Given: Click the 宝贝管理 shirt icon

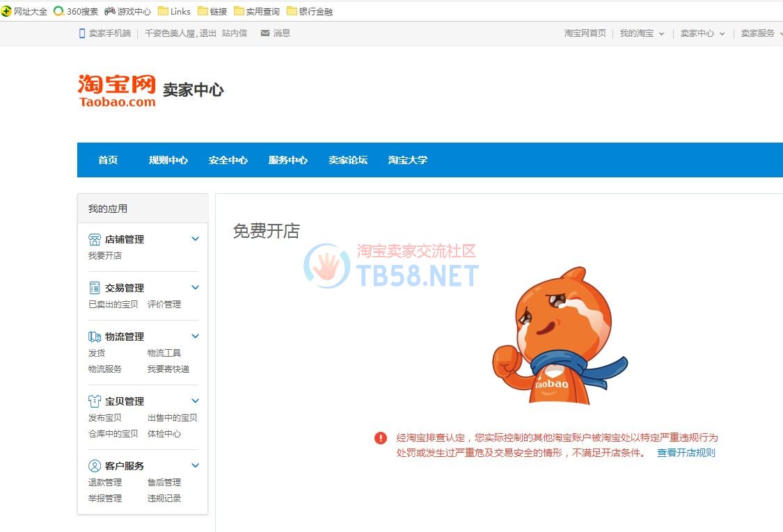Looking at the screenshot, I should click(95, 401).
